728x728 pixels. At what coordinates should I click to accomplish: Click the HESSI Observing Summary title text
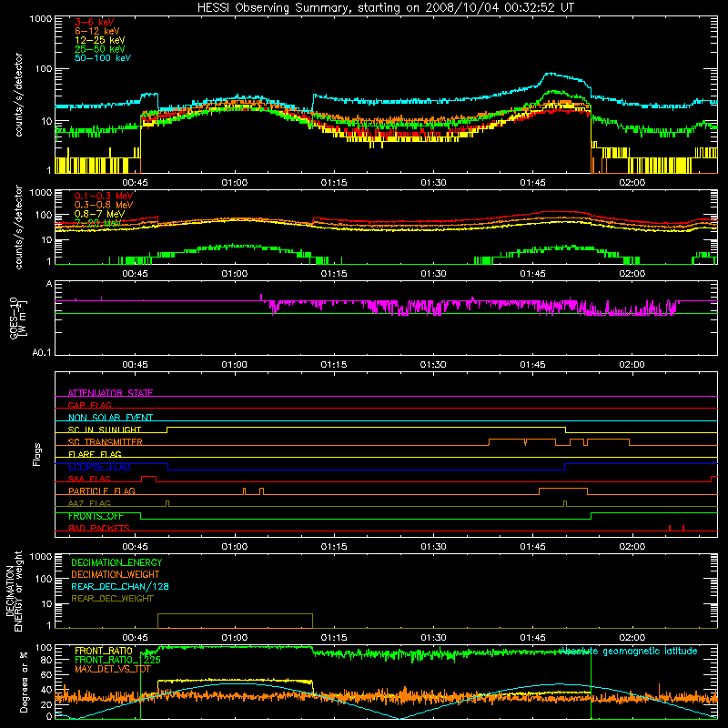pyautogui.click(x=385, y=7)
